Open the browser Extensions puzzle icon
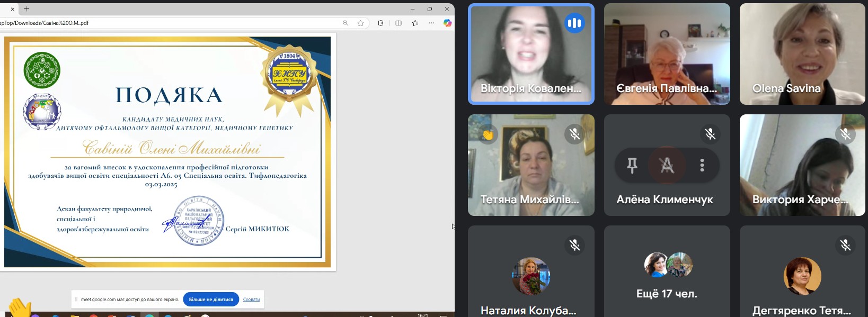The image size is (868, 317). click(380, 23)
